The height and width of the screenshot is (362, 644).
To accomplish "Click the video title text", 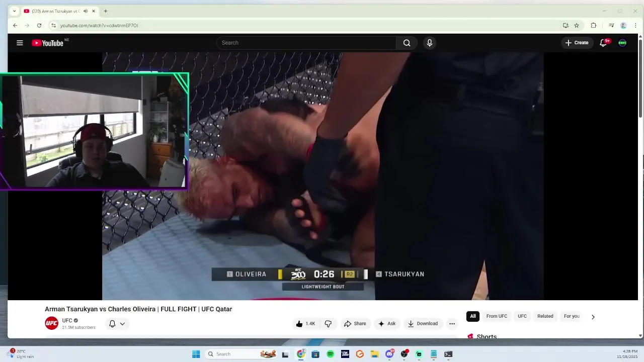I will pos(138,309).
